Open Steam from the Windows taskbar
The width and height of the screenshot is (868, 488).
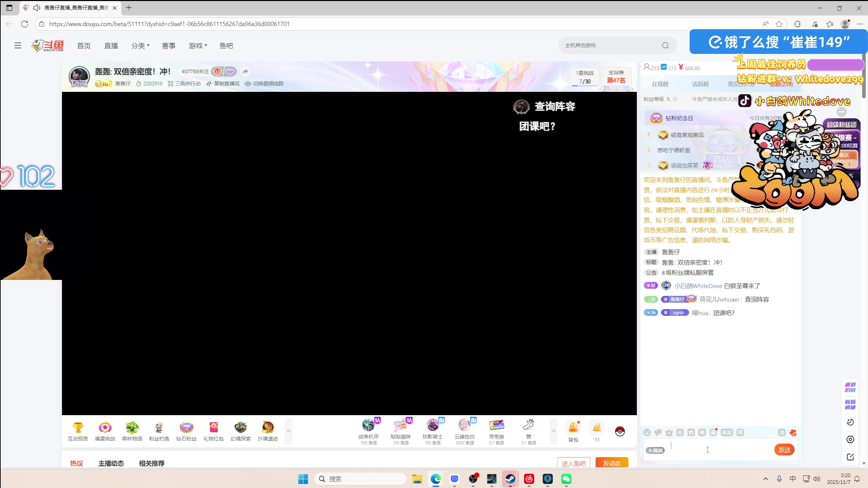(510, 479)
